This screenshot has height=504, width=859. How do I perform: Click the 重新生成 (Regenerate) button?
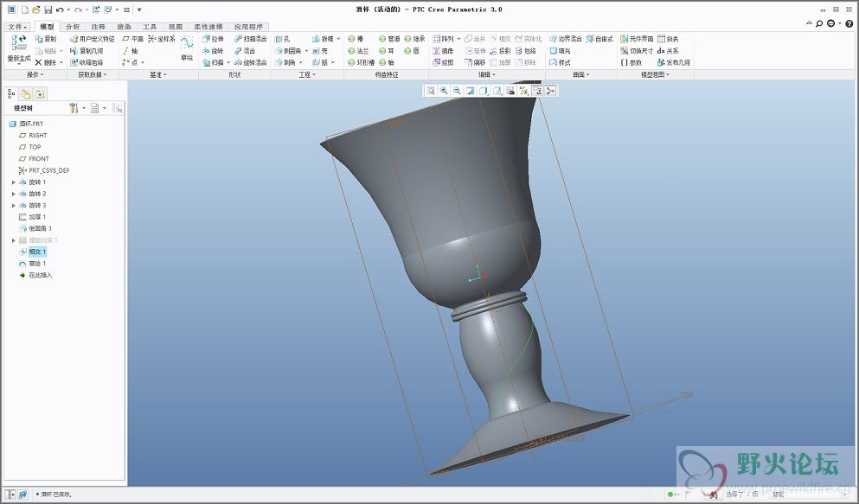point(19,48)
